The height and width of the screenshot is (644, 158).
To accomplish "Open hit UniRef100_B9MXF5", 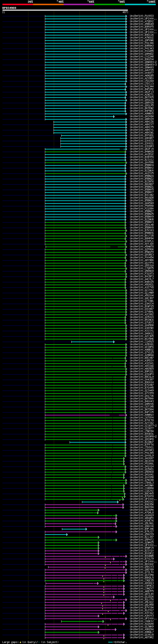I will 141,27.
